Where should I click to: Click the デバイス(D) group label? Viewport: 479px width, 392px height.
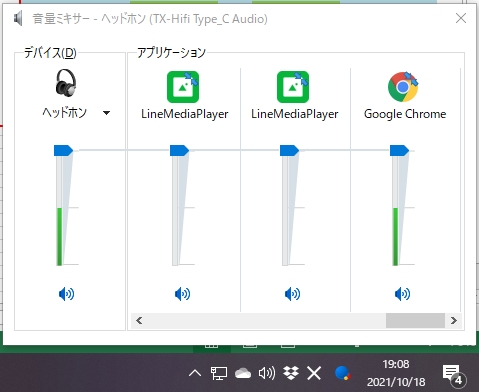(50, 53)
